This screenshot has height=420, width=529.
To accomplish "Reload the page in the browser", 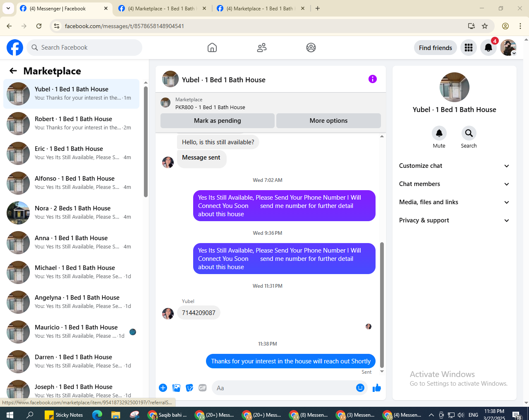I will (39, 26).
